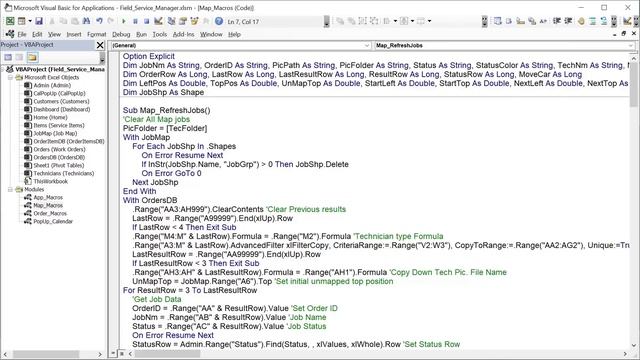
Task: Open the Insert UserForm dropdown arrow
Action: 30,21
